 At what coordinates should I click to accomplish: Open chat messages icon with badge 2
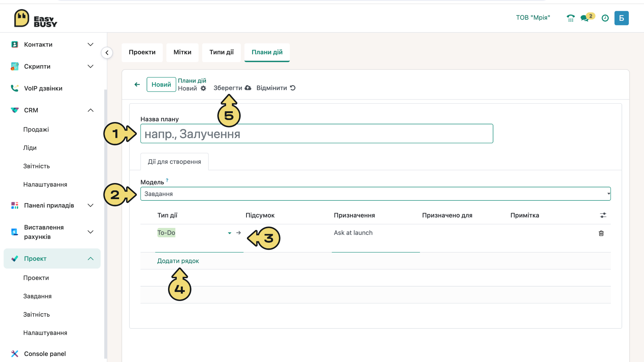tap(587, 17)
